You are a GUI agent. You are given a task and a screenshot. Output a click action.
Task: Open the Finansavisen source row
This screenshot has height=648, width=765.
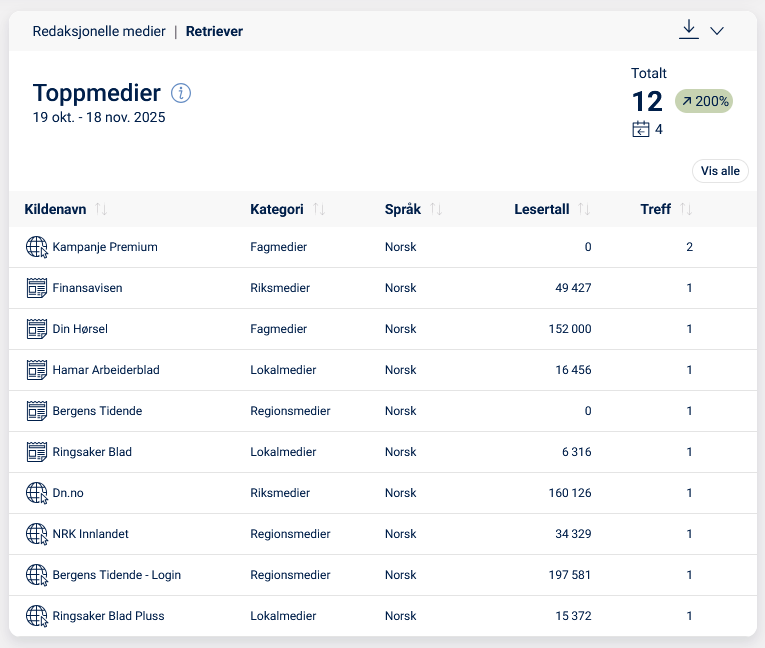pyautogui.click(x=87, y=288)
